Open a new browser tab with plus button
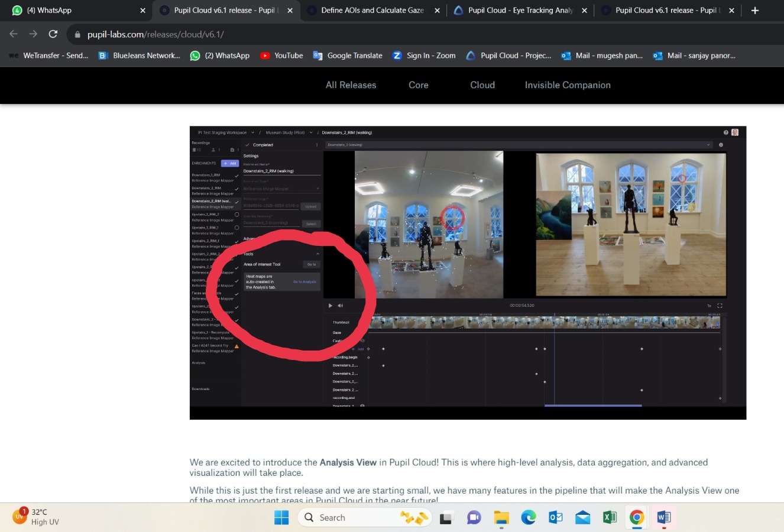 pos(755,10)
